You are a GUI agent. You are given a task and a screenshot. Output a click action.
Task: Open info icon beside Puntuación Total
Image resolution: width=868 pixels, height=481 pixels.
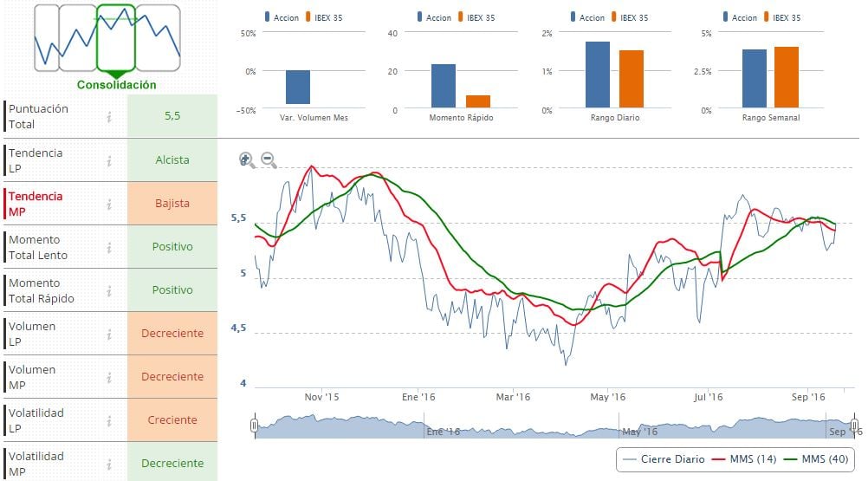(x=109, y=116)
